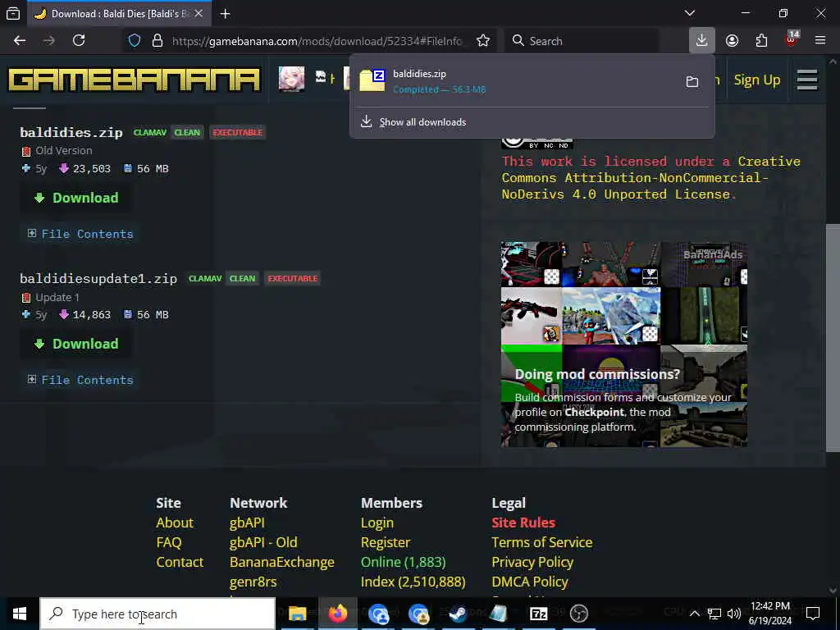Download the baldidies.zip file
The width and height of the screenshot is (840, 630).
click(x=76, y=198)
